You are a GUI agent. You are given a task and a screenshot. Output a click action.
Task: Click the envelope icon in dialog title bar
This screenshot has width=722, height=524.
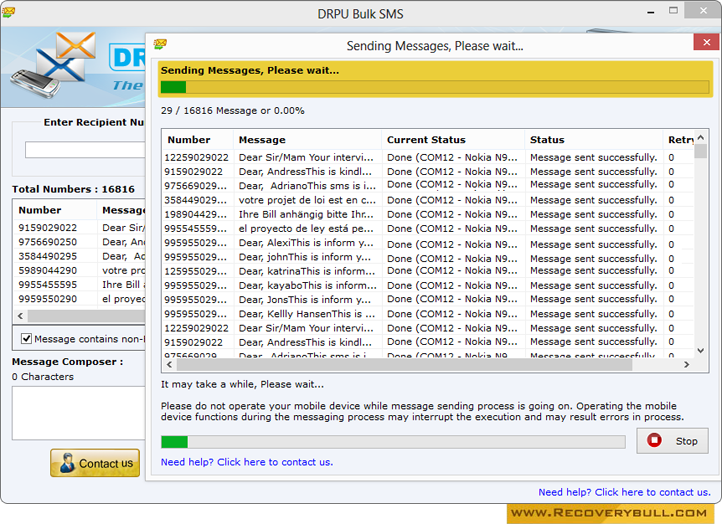pyautogui.click(x=160, y=44)
